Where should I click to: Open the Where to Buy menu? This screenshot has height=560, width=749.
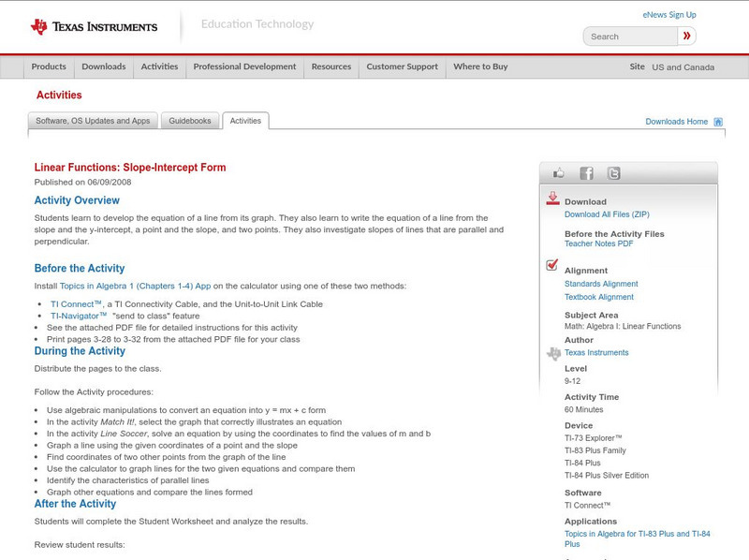click(480, 66)
